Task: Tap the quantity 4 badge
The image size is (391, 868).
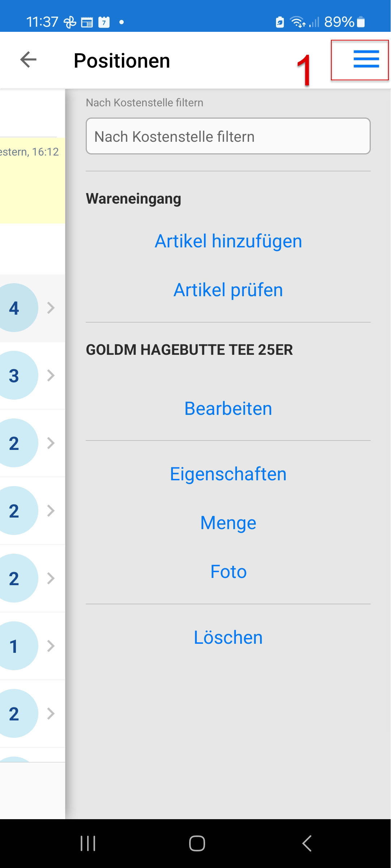Action: click(x=14, y=308)
